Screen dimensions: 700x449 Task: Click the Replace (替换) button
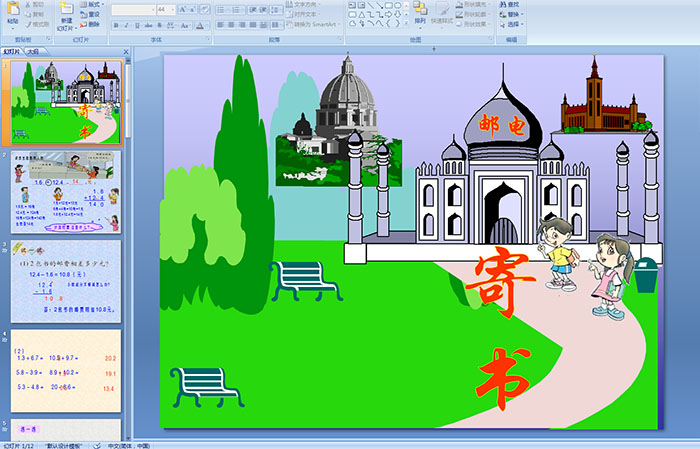511,14
